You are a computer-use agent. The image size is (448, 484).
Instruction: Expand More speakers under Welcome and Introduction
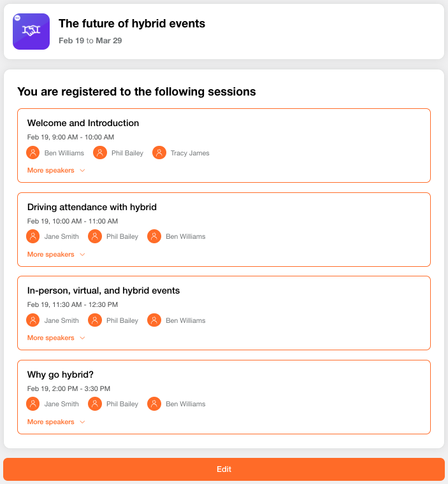pyautogui.click(x=56, y=171)
